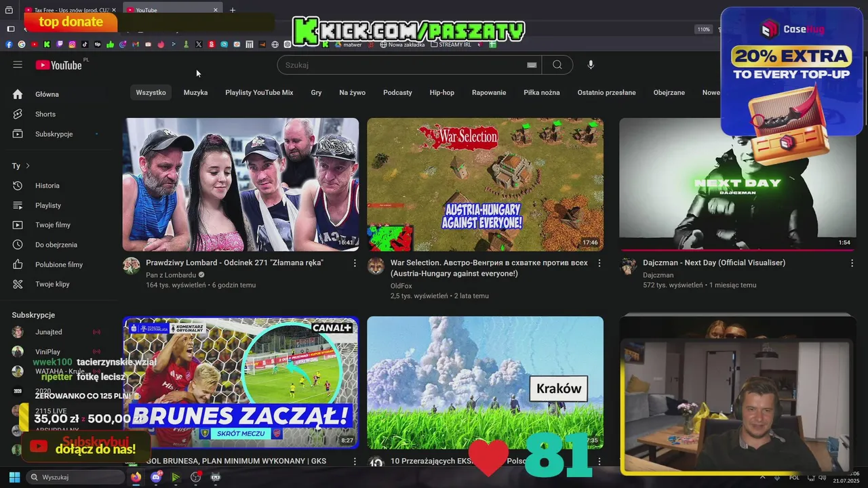Viewport: 868px width, 488px height.
Task: Click the Shorts icon in sidebar
Action: pos(18,114)
